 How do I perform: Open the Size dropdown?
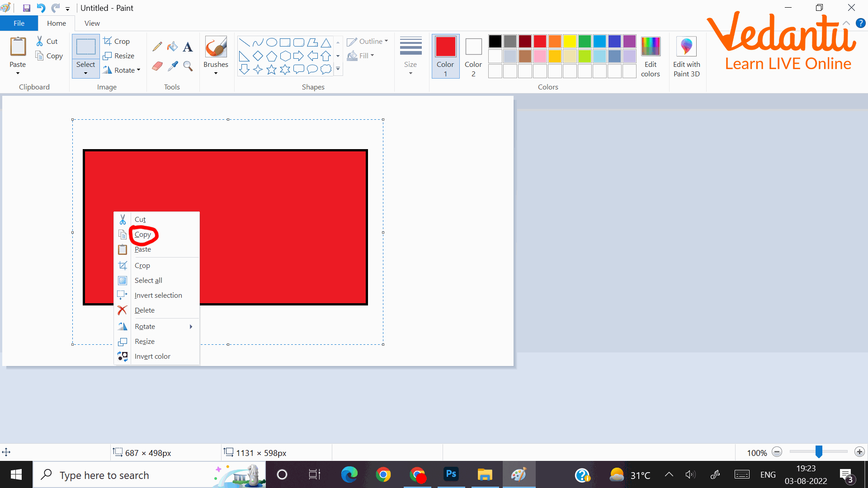(410, 73)
